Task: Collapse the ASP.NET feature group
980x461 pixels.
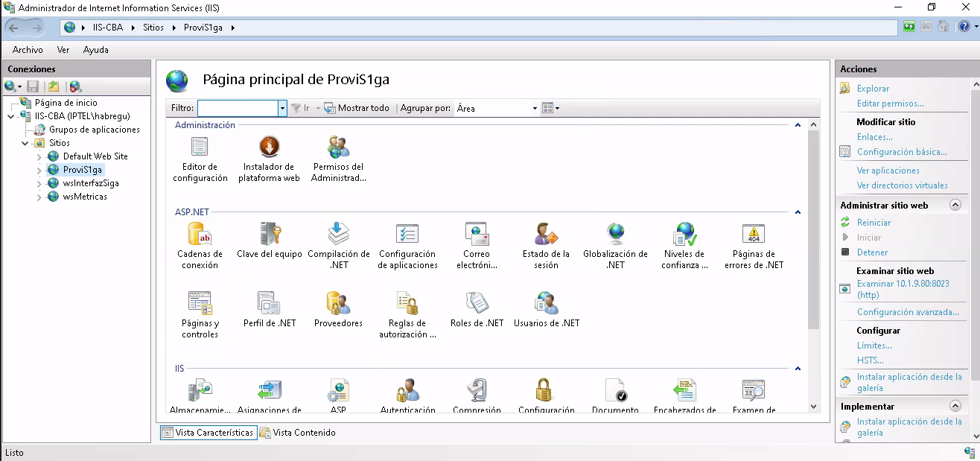Action: 798,212
